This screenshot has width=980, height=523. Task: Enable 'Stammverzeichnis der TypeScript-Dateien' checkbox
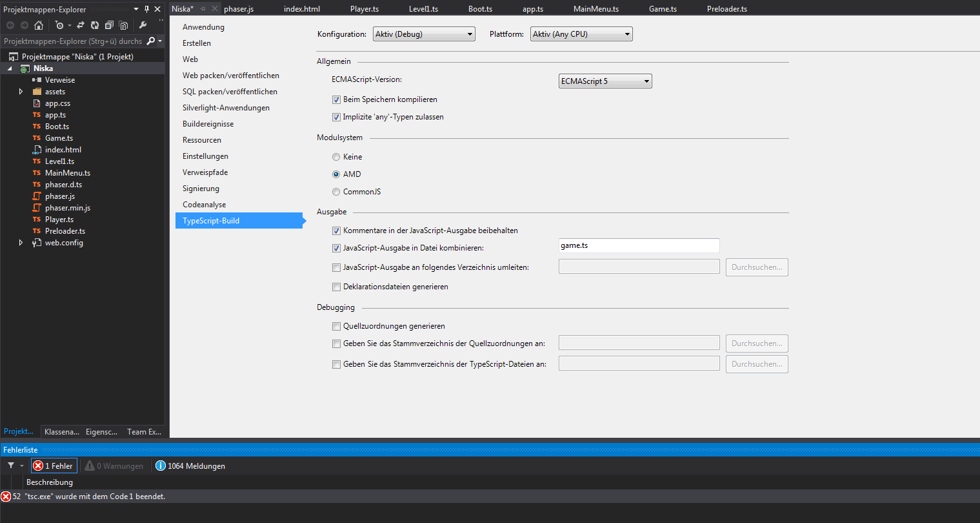(x=336, y=364)
